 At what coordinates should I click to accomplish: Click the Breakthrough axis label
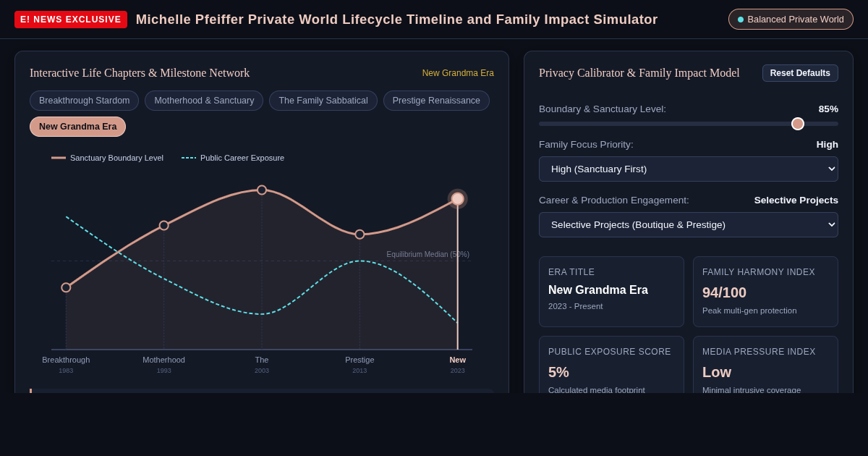[66, 360]
